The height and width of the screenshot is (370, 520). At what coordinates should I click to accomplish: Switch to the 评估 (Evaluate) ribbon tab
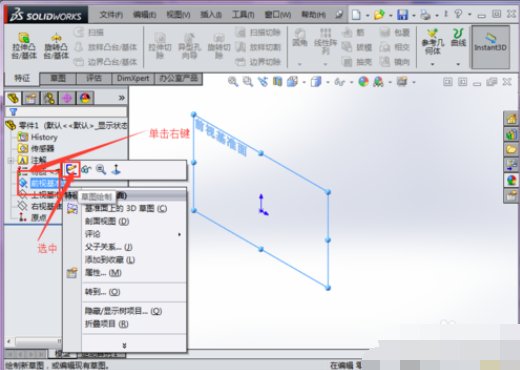tap(94, 79)
